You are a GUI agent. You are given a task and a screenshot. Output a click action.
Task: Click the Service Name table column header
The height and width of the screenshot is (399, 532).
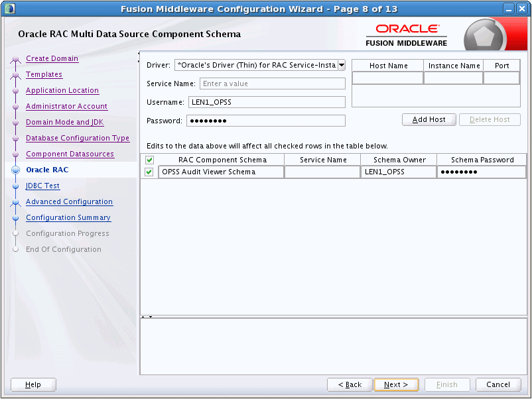[x=322, y=160]
